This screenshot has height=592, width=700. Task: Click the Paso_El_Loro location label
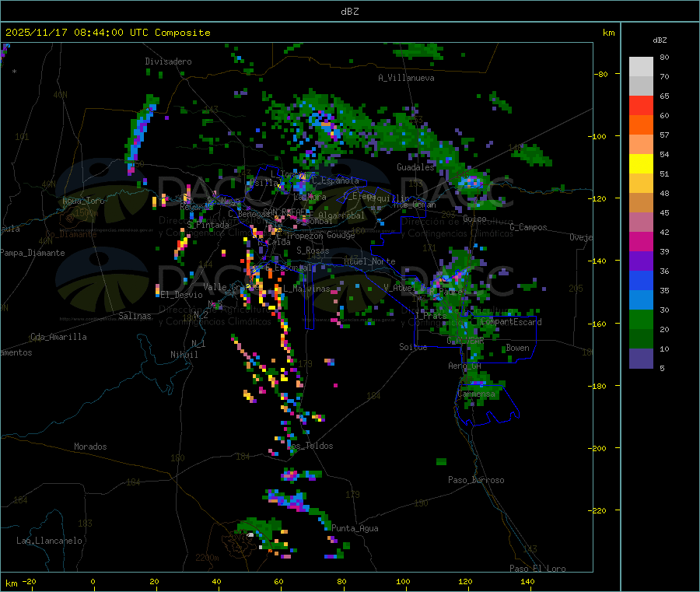(537, 569)
